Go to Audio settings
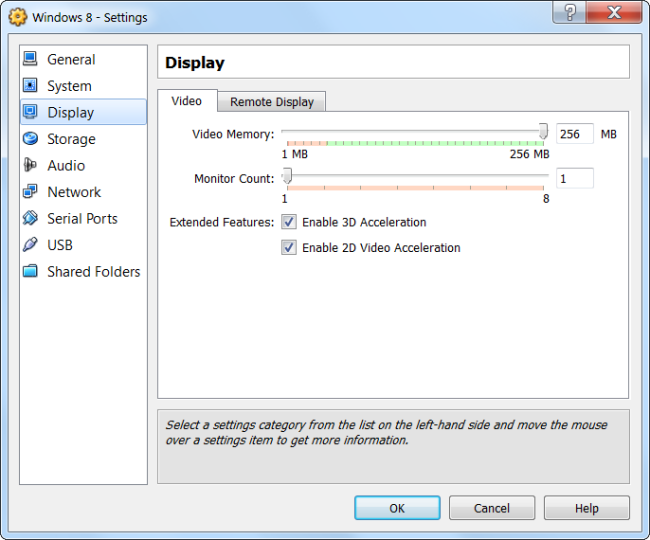 [83, 165]
